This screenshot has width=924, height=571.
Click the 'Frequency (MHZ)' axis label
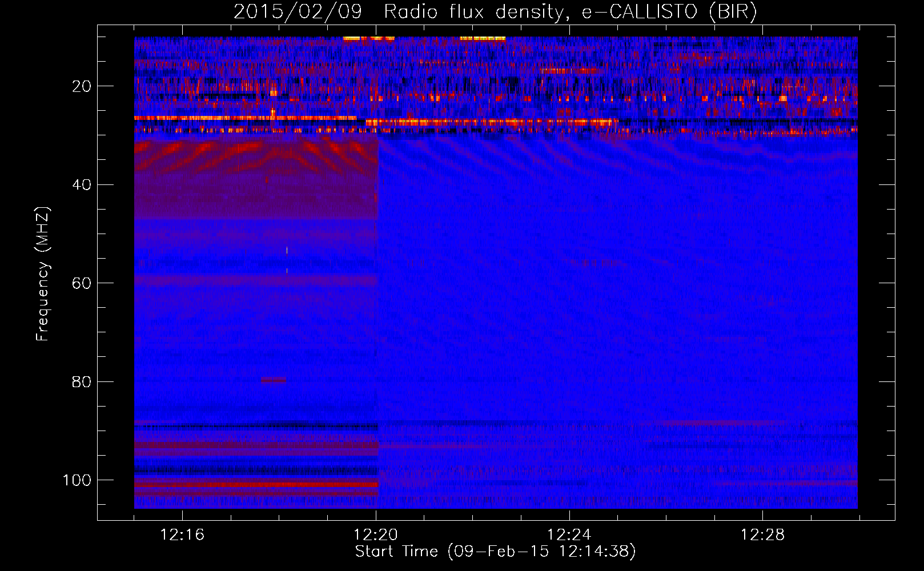pyautogui.click(x=43, y=274)
